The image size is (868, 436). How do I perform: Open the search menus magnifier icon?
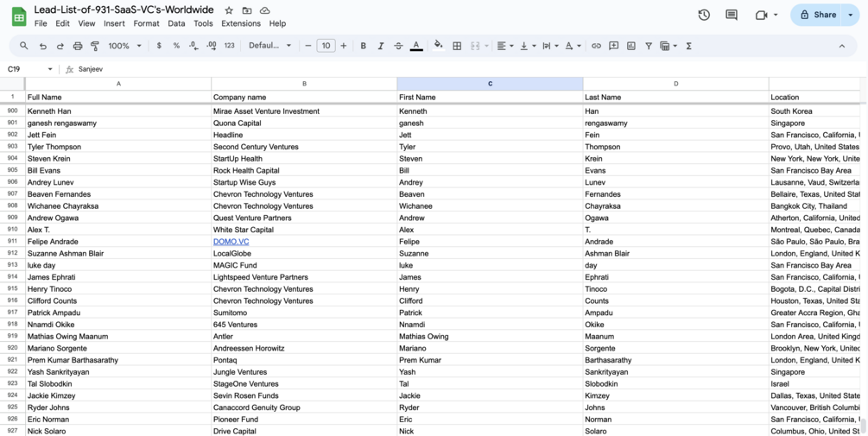click(24, 46)
